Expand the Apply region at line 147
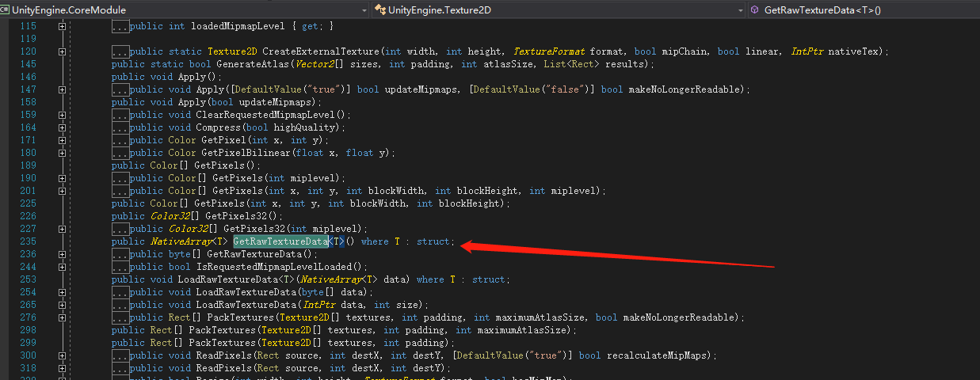The image size is (980, 380). coord(62,89)
